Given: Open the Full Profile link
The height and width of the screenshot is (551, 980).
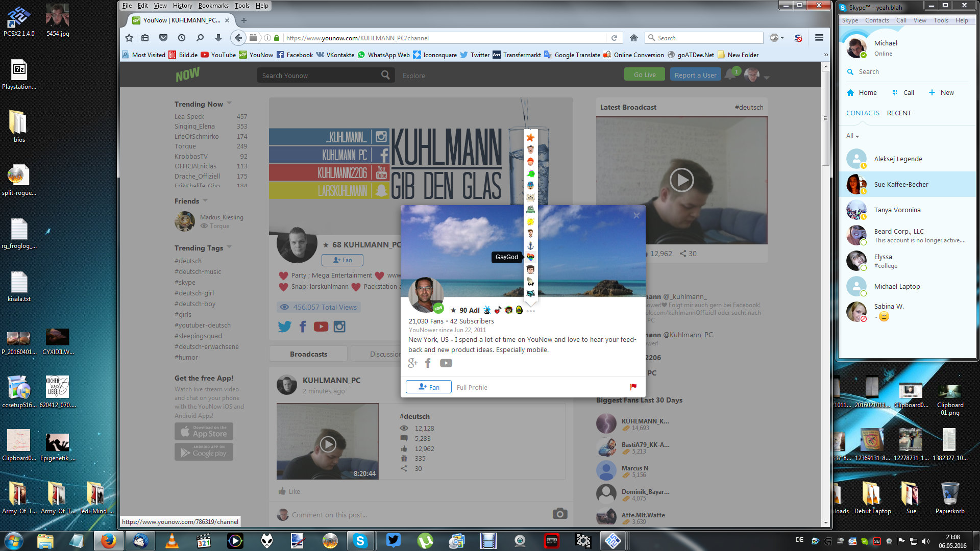Looking at the screenshot, I should tap(472, 387).
